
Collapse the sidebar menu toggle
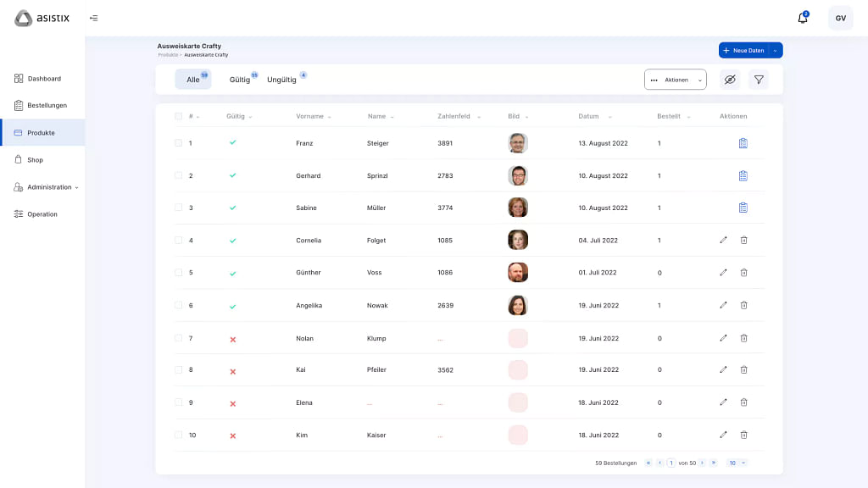point(93,18)
